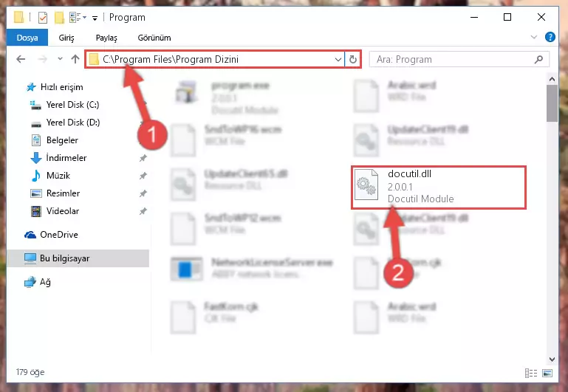Click the forward navigation arrow

[42, 59]
